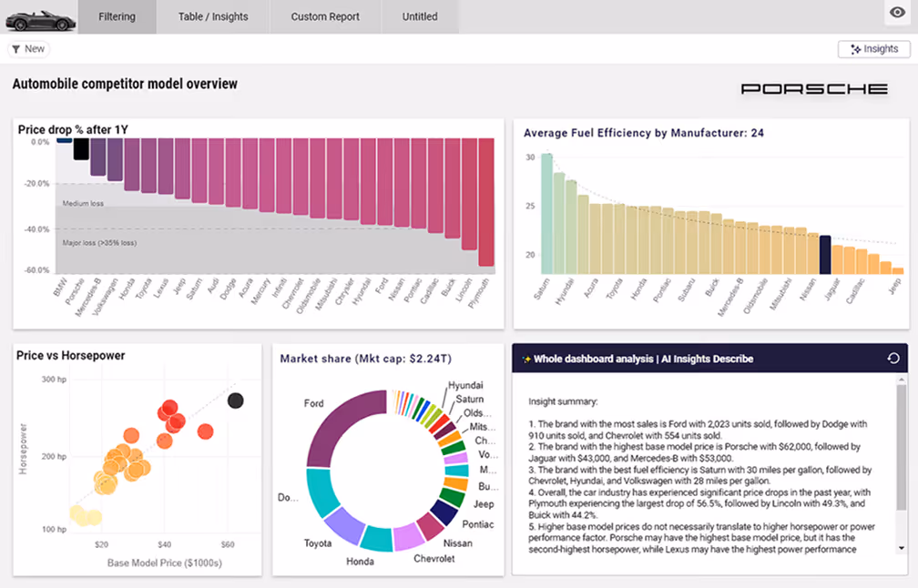Viewport: 918px width, 588px height.
Task: Click the sparkle icon on the Insights button
Action: click(x=854, y=48)
